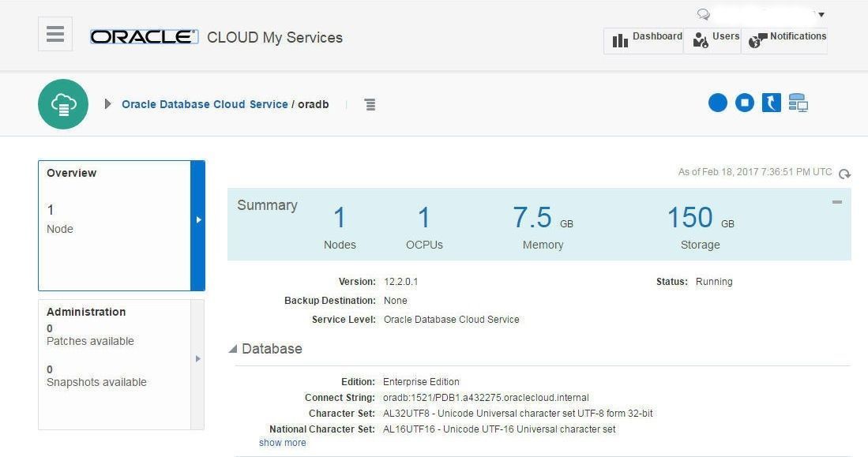
Task: Stop the oradb service
Action: coord(745,103)
